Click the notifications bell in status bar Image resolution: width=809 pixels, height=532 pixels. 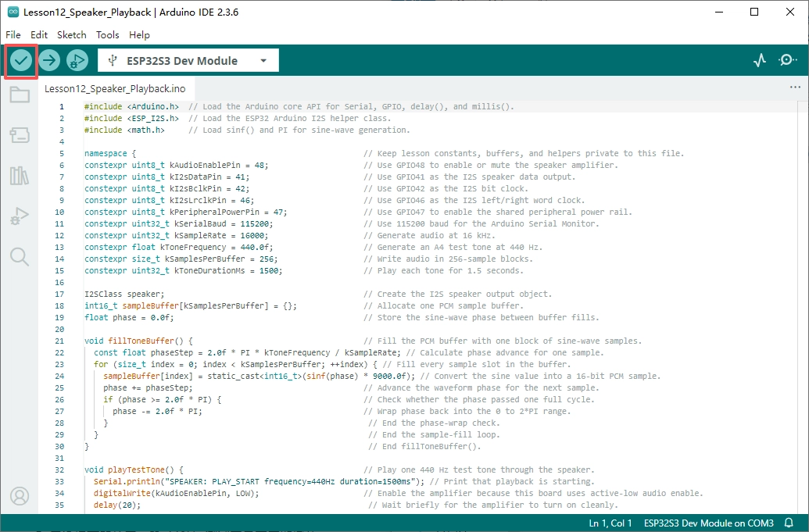click(x=789, y=523)
